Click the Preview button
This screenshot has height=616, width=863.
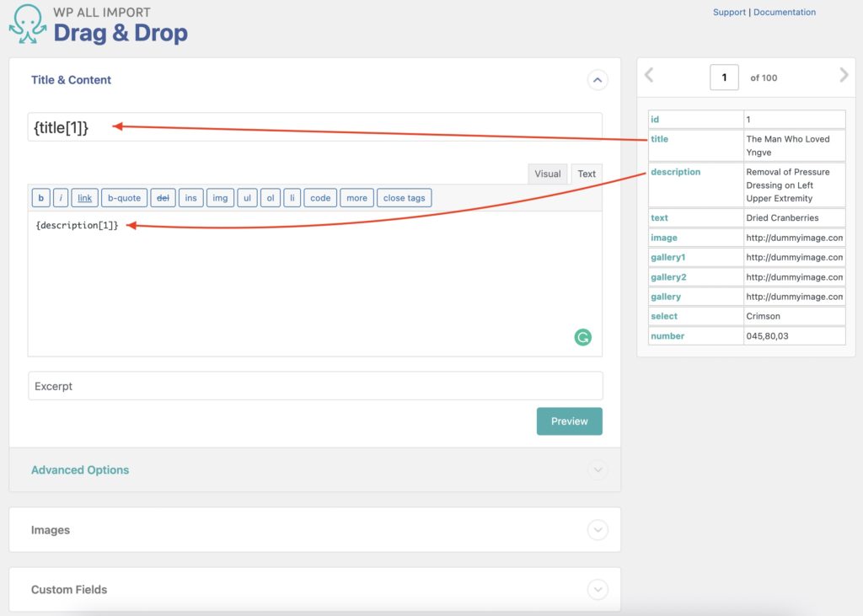tap(570, 421)
